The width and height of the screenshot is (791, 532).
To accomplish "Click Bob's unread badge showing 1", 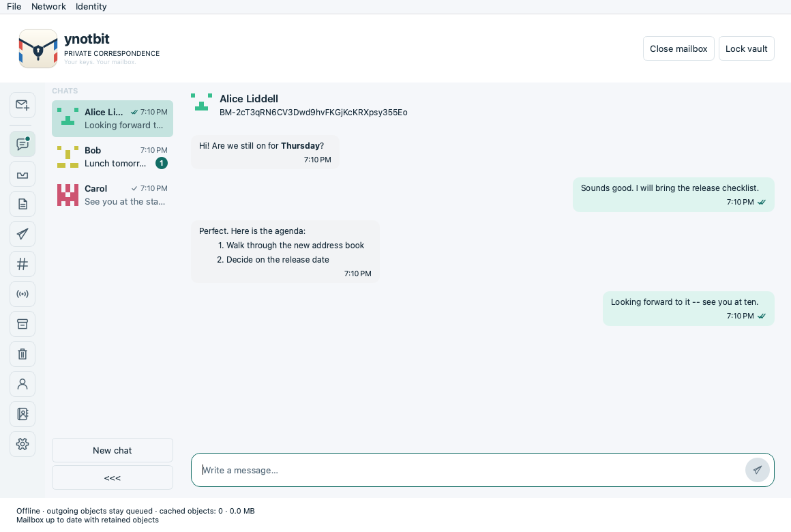I will click(162, 163).
